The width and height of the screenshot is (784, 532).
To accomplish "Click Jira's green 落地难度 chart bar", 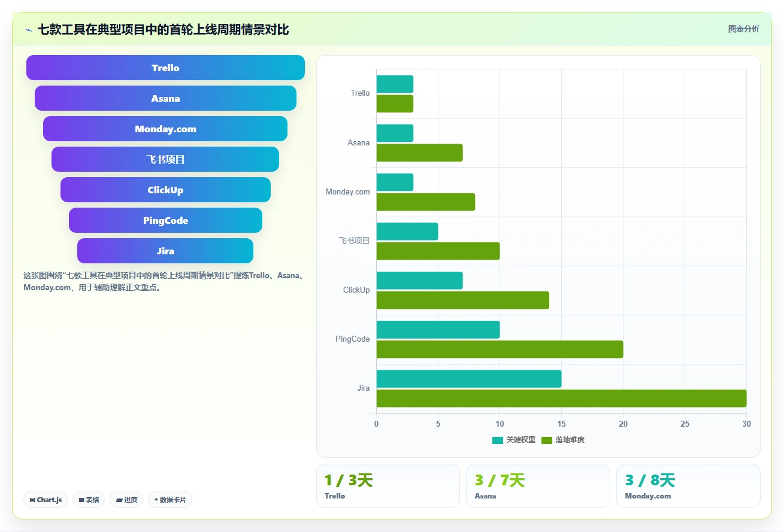I will (x=561, y=398).
